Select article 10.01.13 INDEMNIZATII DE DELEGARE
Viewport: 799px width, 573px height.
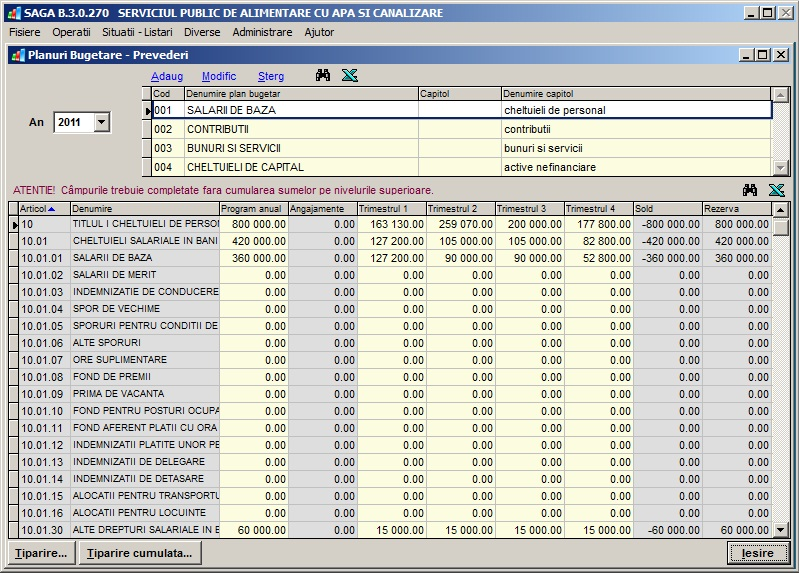394,462
